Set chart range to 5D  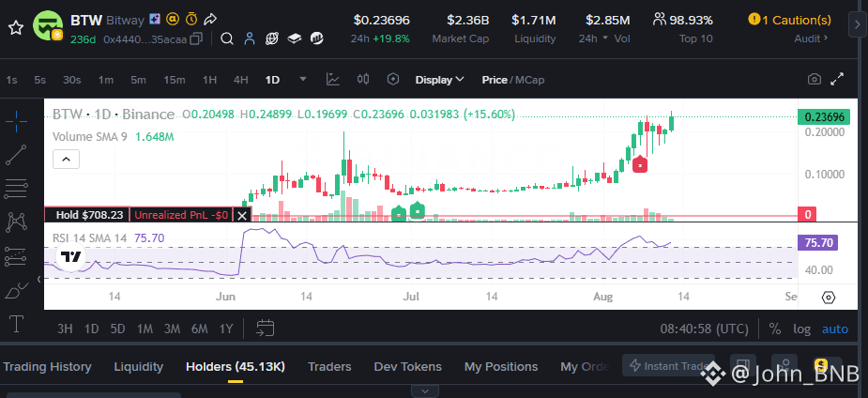(x=117, y=329)
